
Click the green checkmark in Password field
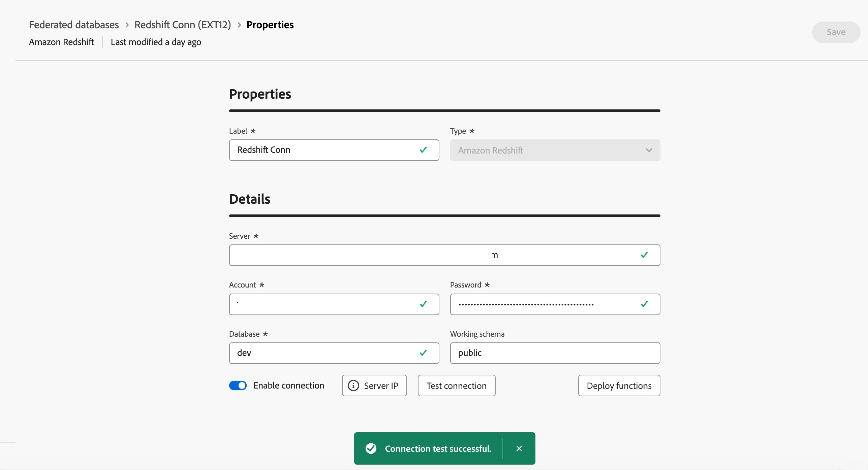point(644,304)
